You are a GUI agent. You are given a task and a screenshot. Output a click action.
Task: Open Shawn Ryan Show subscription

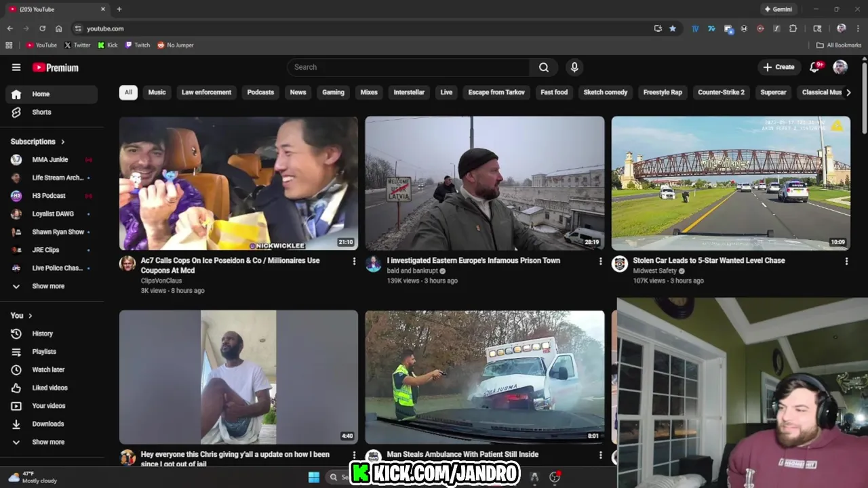point(52,232)
